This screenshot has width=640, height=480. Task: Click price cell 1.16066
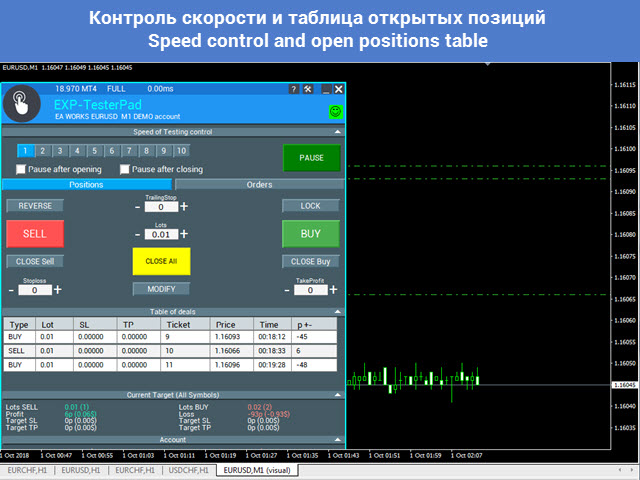click(x=232, y=351)
